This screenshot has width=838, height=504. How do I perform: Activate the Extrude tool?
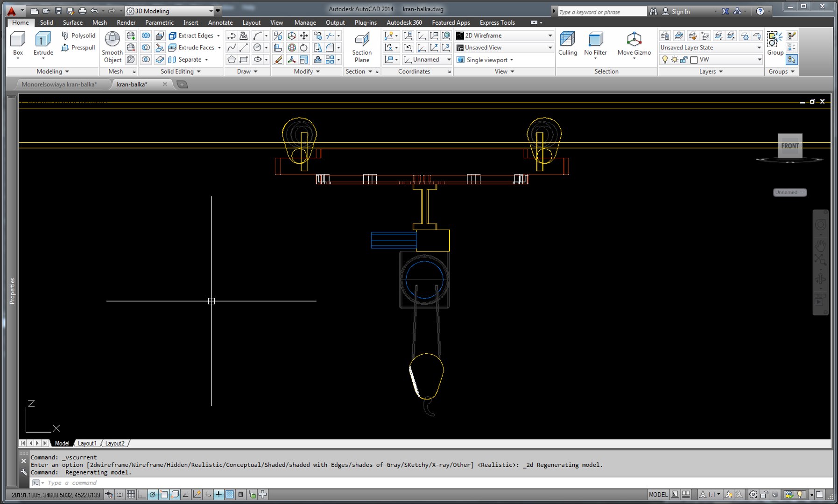[x=43, y=44]
